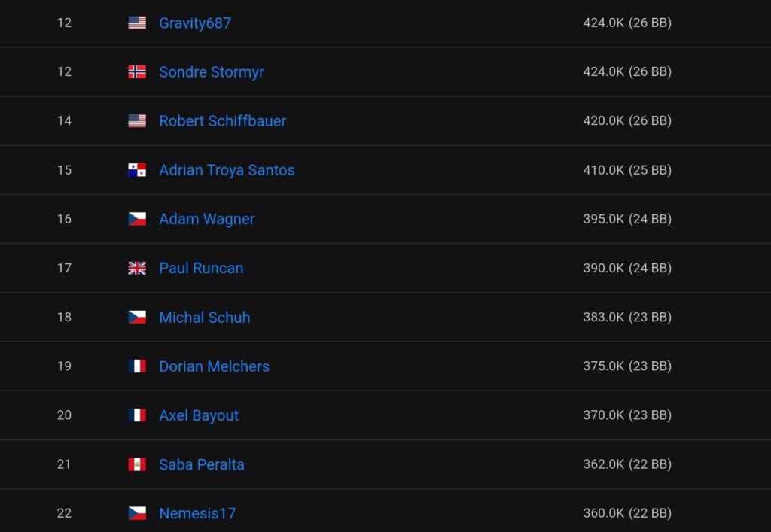Click the Panama flag beside Adrian Troya Santos
Screen dimensions: 771x532
(137, 170)
